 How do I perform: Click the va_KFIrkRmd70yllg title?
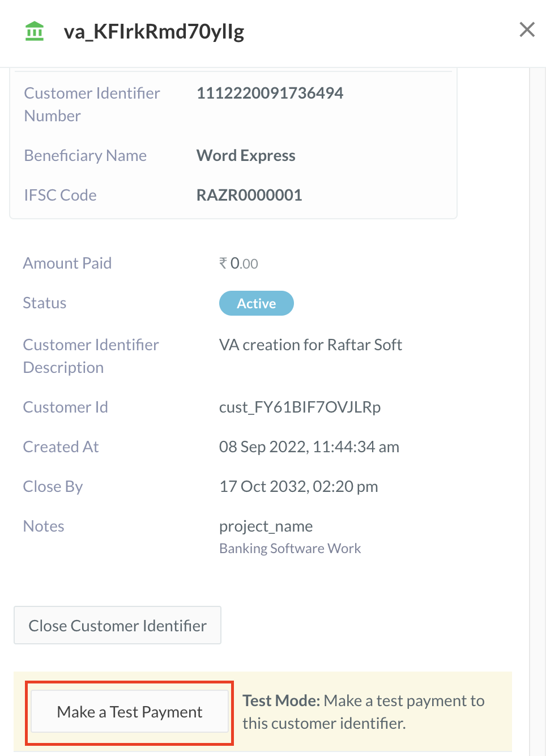click(154, 32)
